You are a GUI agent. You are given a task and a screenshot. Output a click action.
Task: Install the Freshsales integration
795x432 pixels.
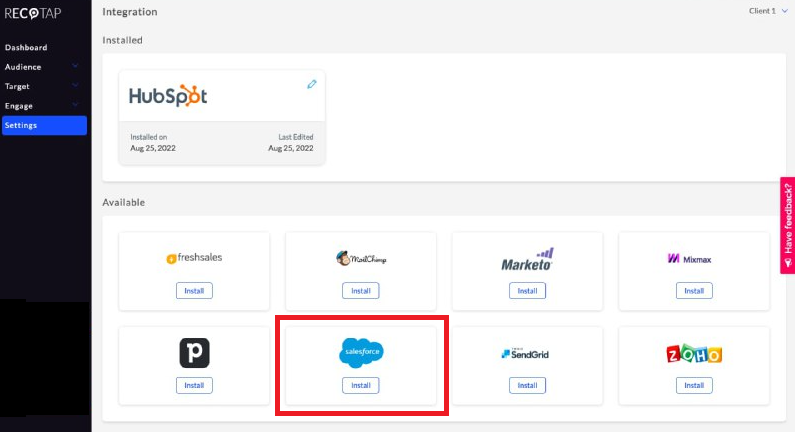click(x=194, y=291)
